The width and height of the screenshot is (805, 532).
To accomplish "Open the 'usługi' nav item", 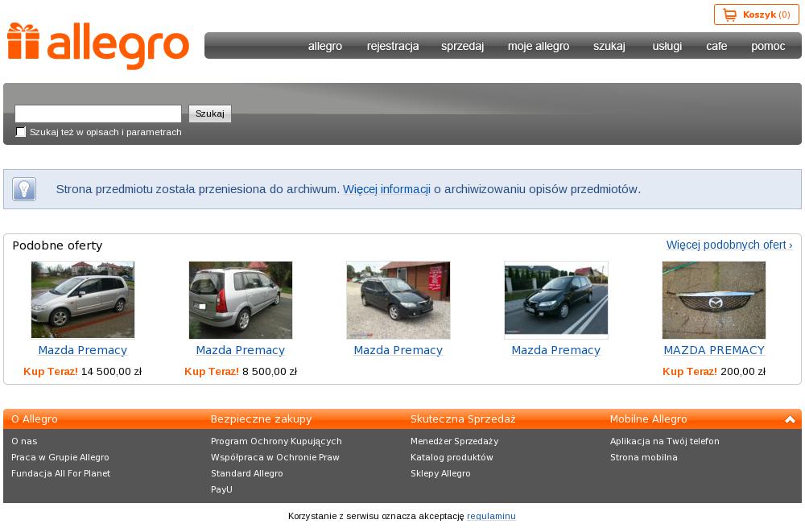I will tap(667, 46).
